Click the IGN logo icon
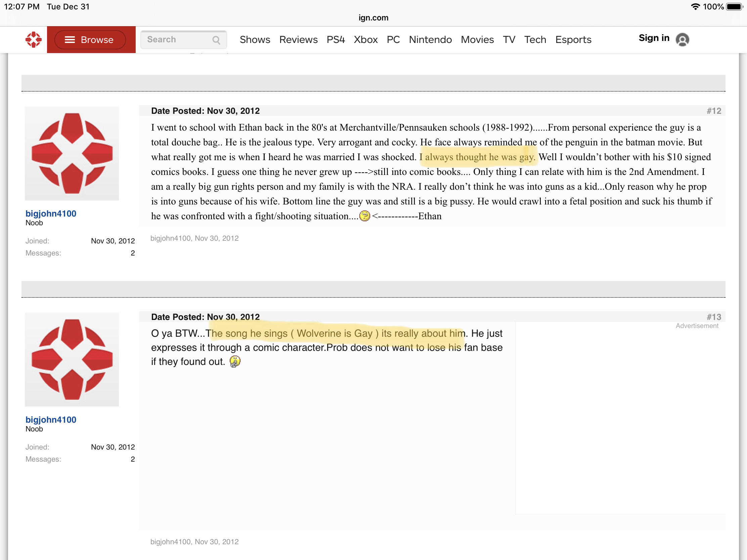The height and width of the screenshot is (560, 747). [x=34, y=40]
